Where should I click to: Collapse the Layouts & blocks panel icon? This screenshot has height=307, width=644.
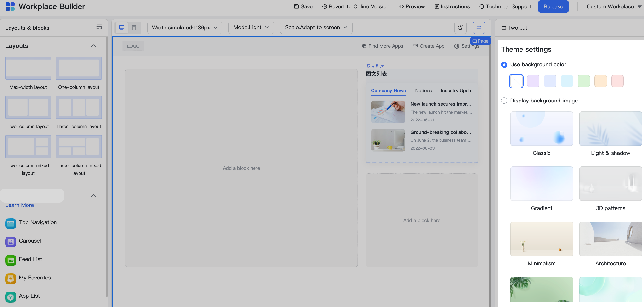tap(99, 27)
